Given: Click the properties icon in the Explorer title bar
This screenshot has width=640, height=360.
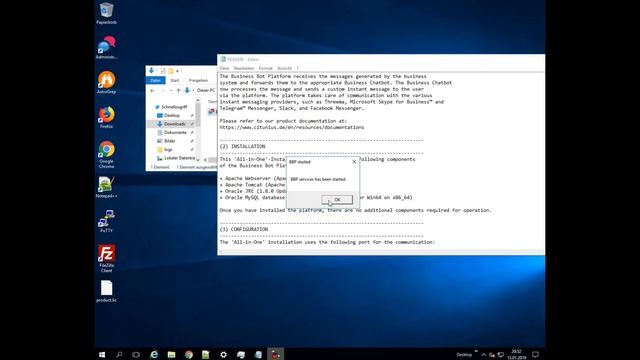Looking at the screenshot, I should pyautogui.click(x=162, y=71).
